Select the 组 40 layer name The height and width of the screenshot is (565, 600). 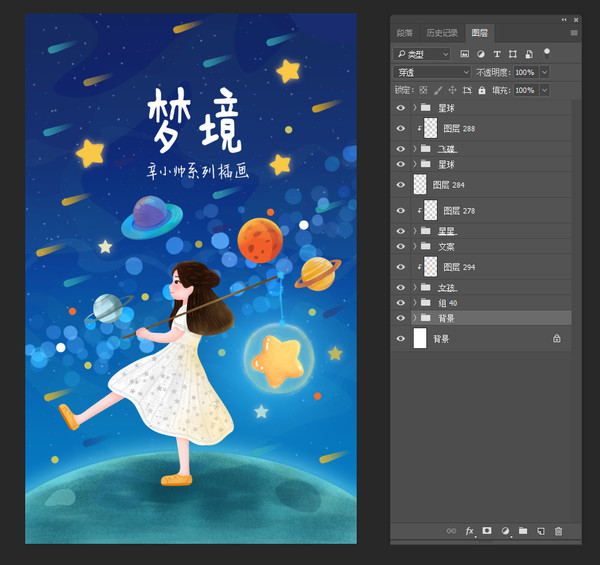coord(448,303)
